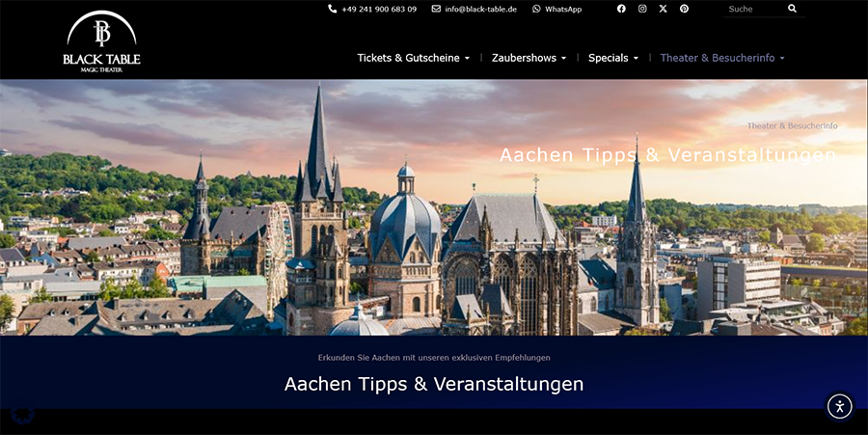Expand the Zaubershows dropdown arrow
Image resolution: width=868 pixels, height=435 pixels.
[x=563, y=59]
